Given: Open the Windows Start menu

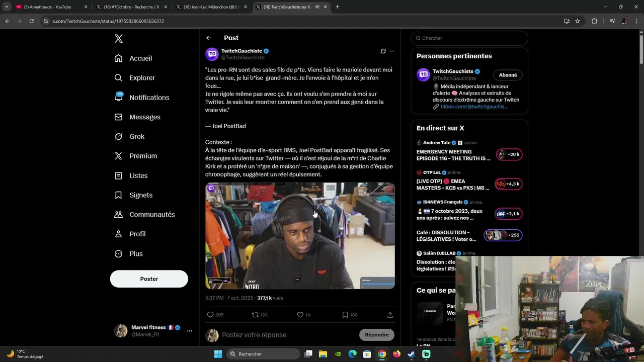Looking at the screenshot, I should tap(218, 354).
